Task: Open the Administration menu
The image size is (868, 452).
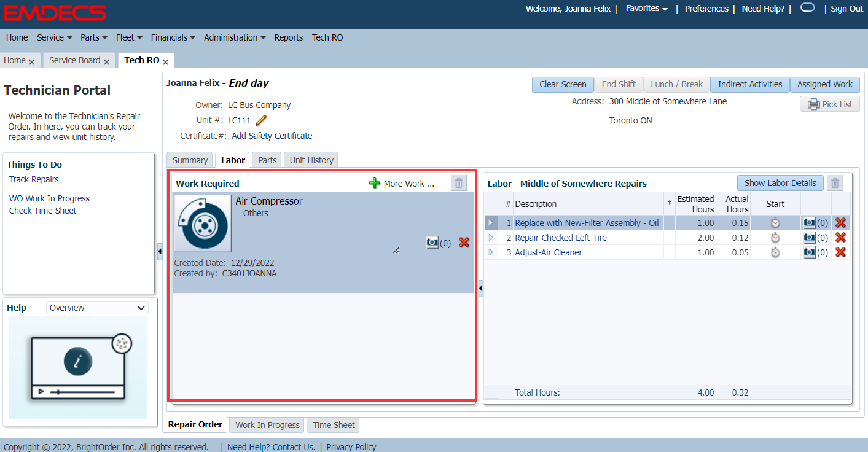Action: coord(235,37)
